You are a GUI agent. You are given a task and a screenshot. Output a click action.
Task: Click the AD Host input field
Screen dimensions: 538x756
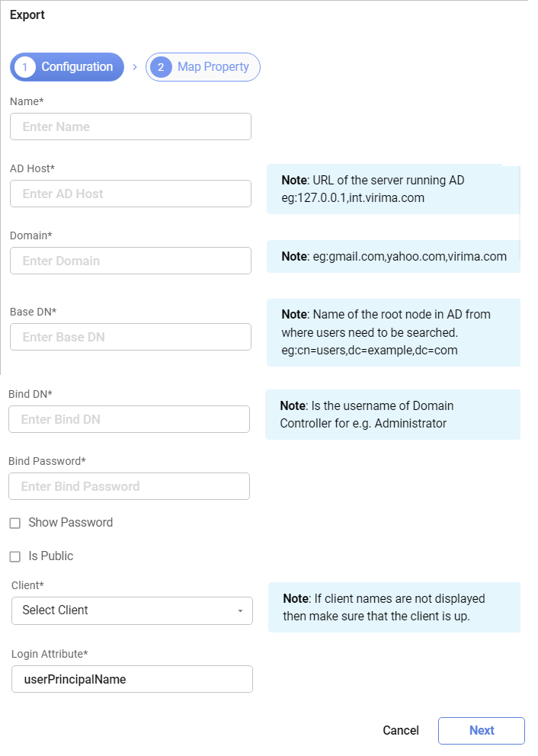tap(130, 194)
